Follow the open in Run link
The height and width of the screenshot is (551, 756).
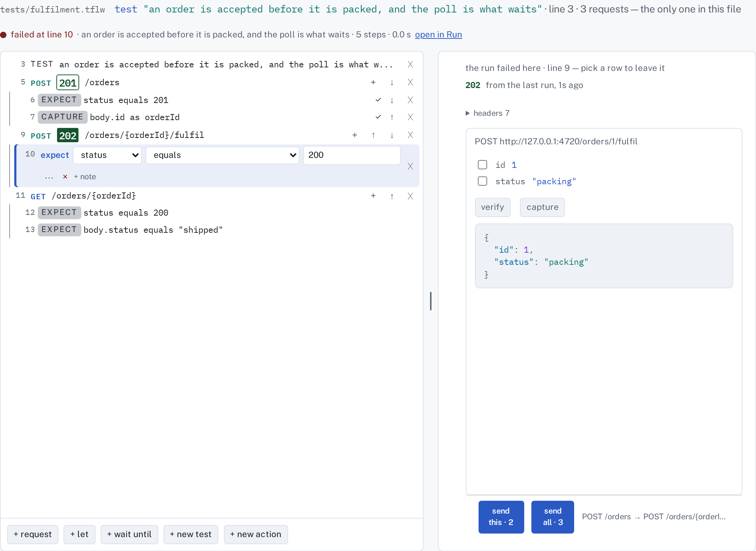point(438,35)
